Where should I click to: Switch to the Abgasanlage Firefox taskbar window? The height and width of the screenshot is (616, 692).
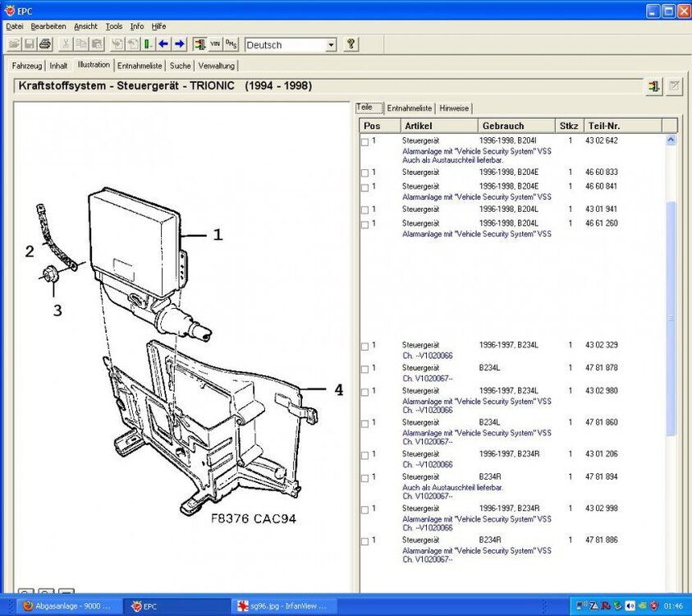(x=68, y=606)
